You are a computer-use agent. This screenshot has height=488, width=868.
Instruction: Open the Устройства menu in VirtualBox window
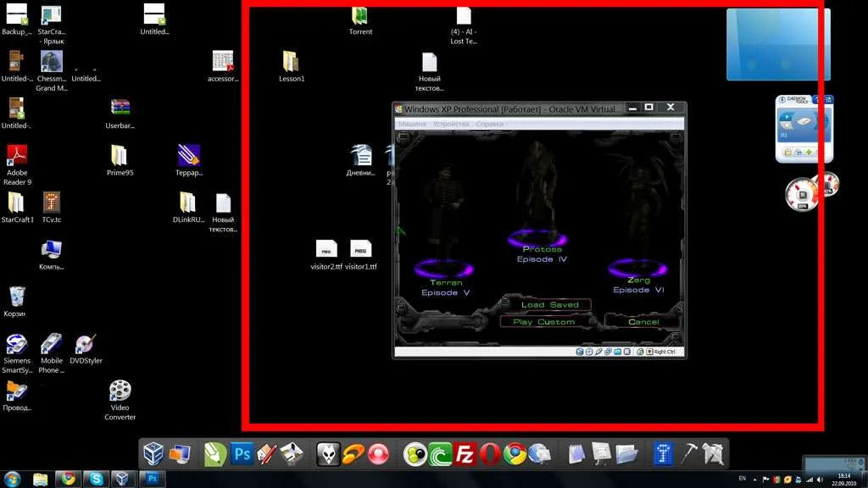(451, 124)
